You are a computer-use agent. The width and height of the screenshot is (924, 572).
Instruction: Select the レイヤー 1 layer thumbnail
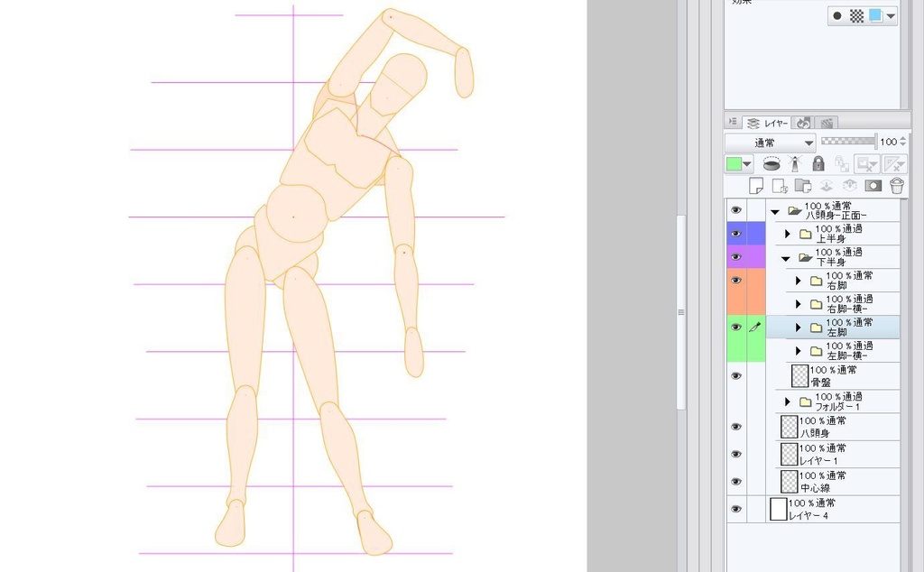tap(789, 454)
